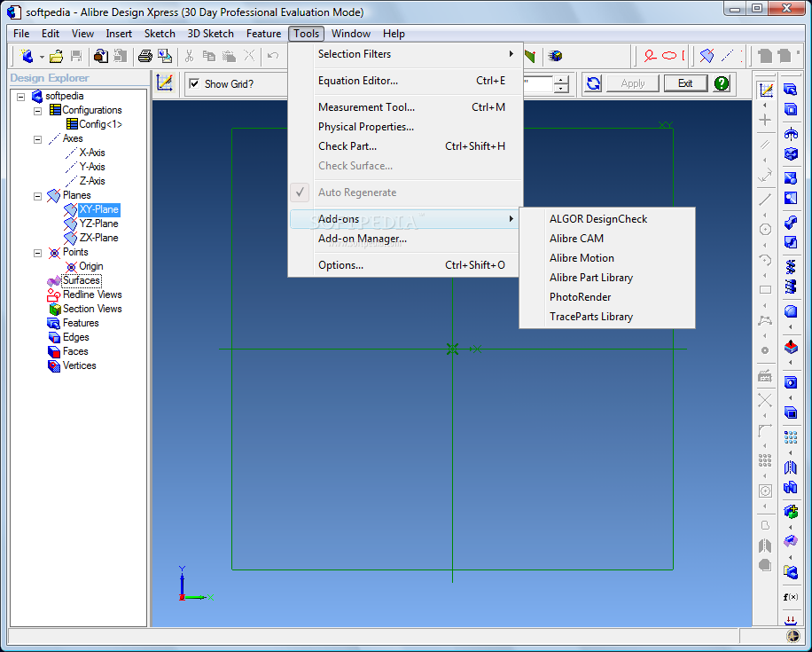812x652 pixels.
Task: Open the Sketch menu
Action: 160,34
